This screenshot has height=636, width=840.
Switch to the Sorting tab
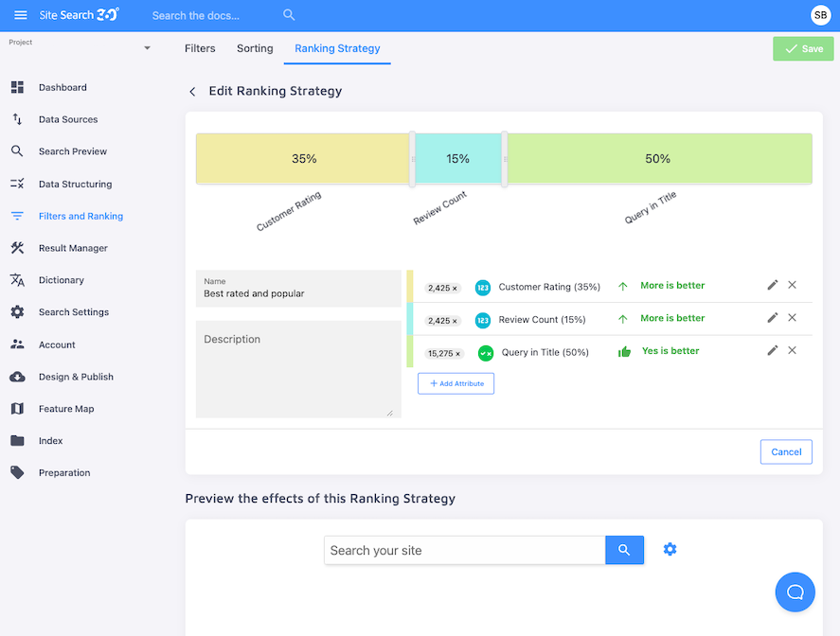pos(254,47)
